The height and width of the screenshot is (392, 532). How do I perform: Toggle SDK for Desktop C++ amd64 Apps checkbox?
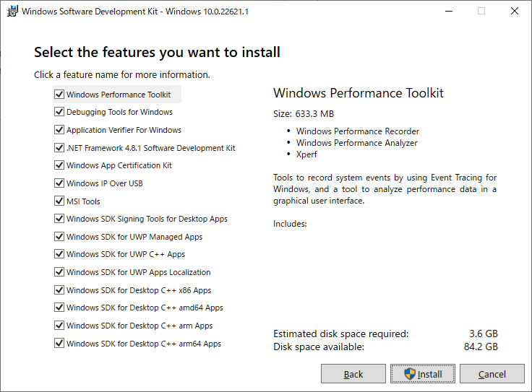pyautogui.click(x=59, y=308)
